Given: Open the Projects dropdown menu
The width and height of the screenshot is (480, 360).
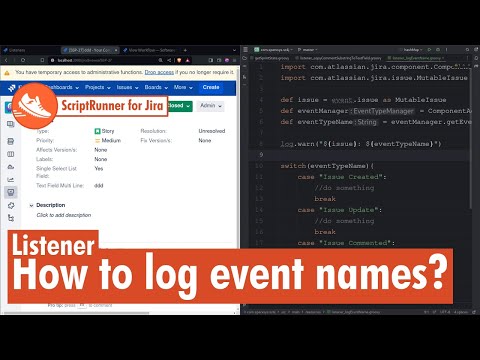Looking at the screenshot, I should click(97, 87).
